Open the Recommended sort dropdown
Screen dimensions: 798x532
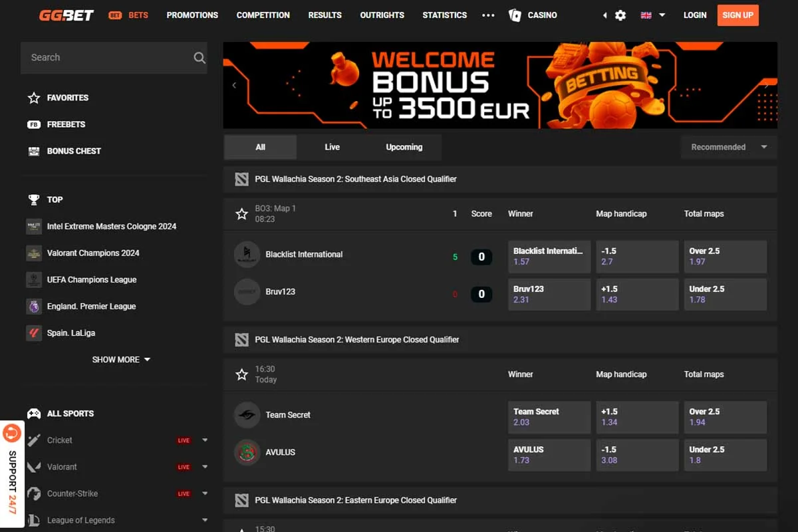point(729,147)
